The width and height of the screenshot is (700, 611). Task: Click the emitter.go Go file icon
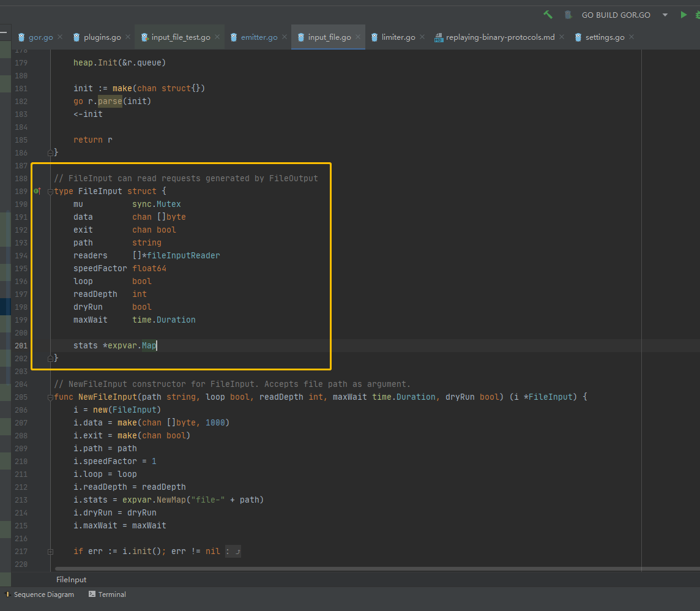pyautogui.click(x=234, y=37)
